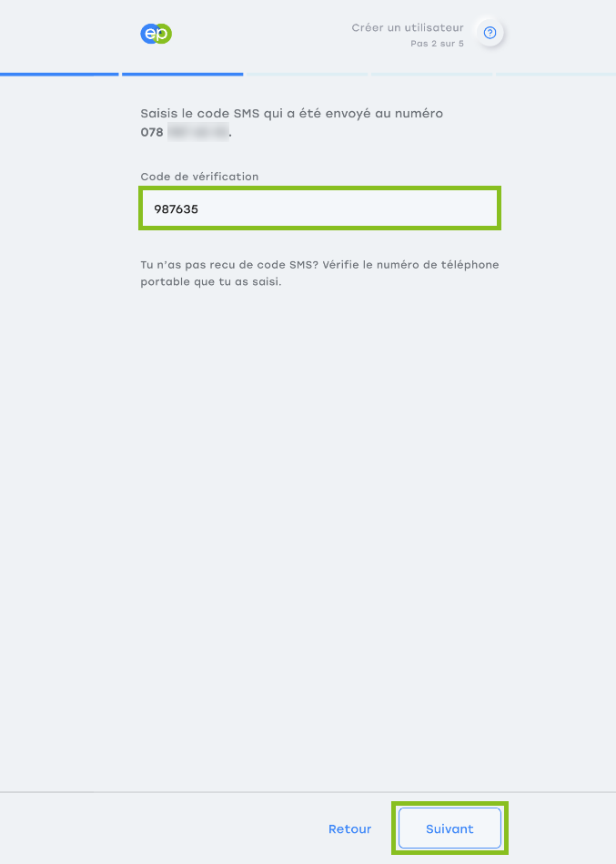Click the "078" phone number prefix
Screen dimensions: 616x864
[152, 132]
